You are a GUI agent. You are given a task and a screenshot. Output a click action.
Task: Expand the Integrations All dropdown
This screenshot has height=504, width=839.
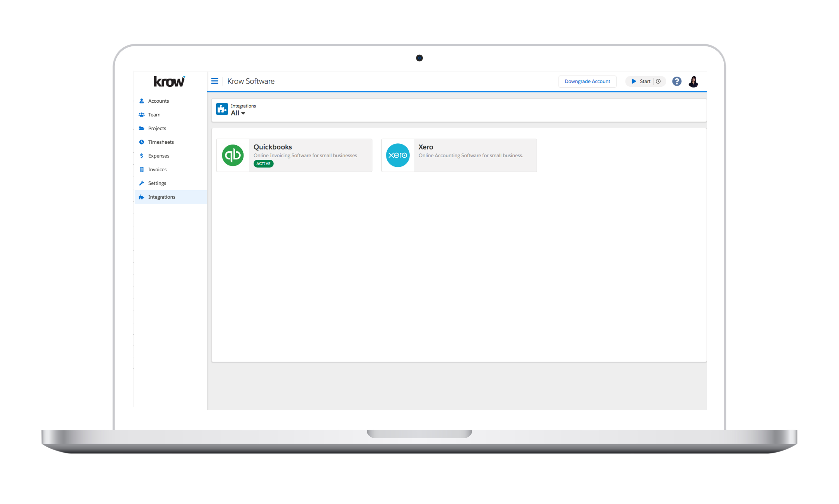click(x=238, y=113)
